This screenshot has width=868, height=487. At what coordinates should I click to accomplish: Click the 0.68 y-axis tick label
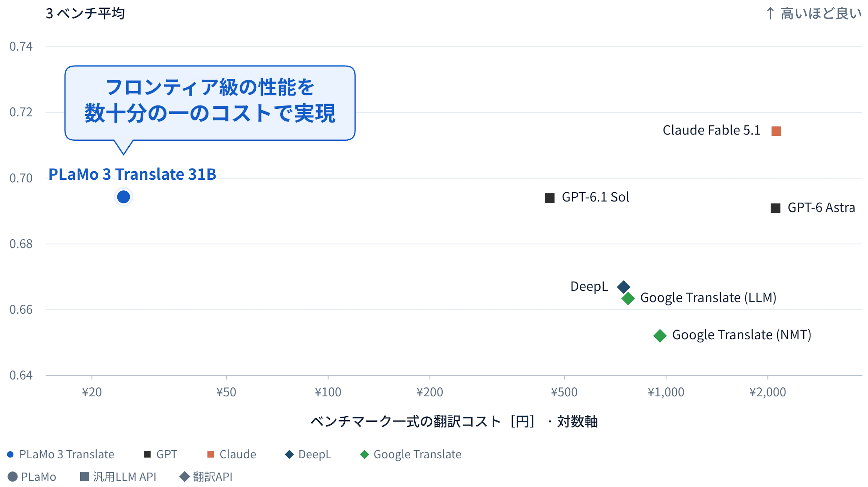(21, 244)
